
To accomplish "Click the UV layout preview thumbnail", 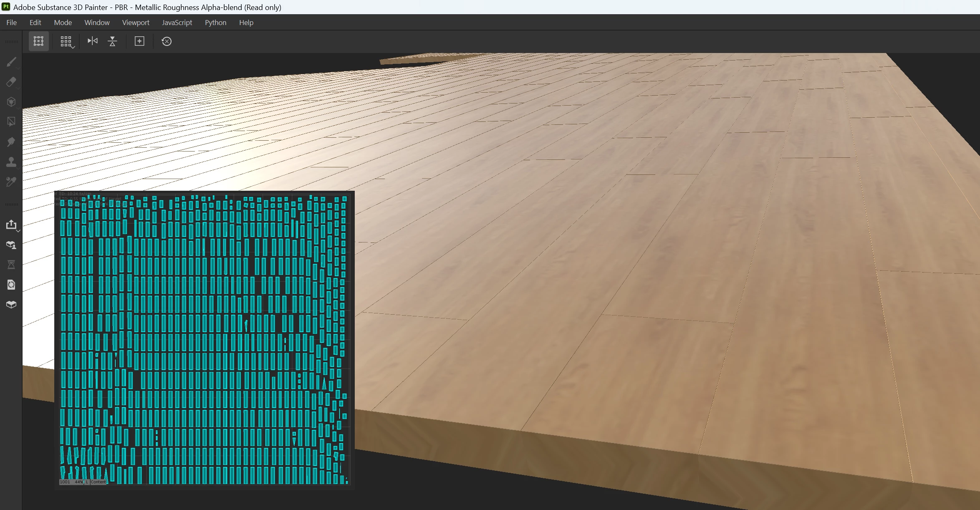I will click(204, 340).
